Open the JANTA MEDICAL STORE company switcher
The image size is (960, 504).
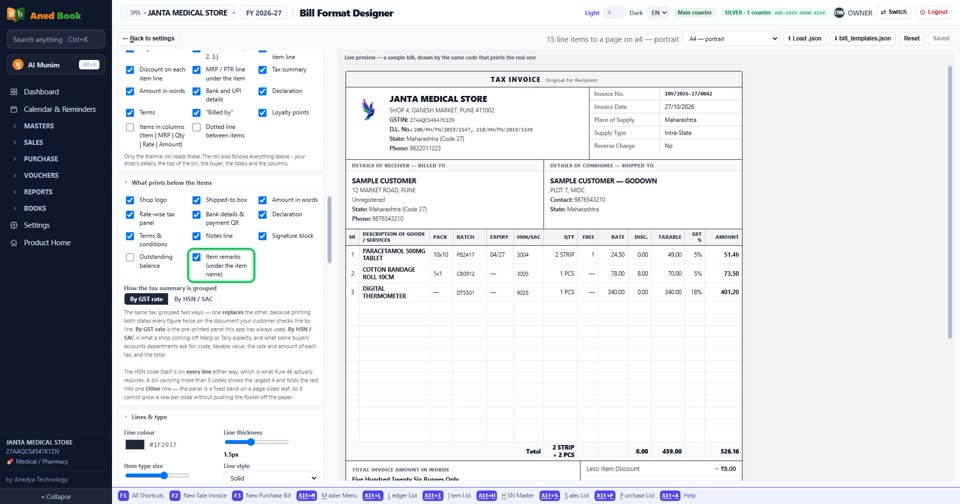click(x=180, y=13)
